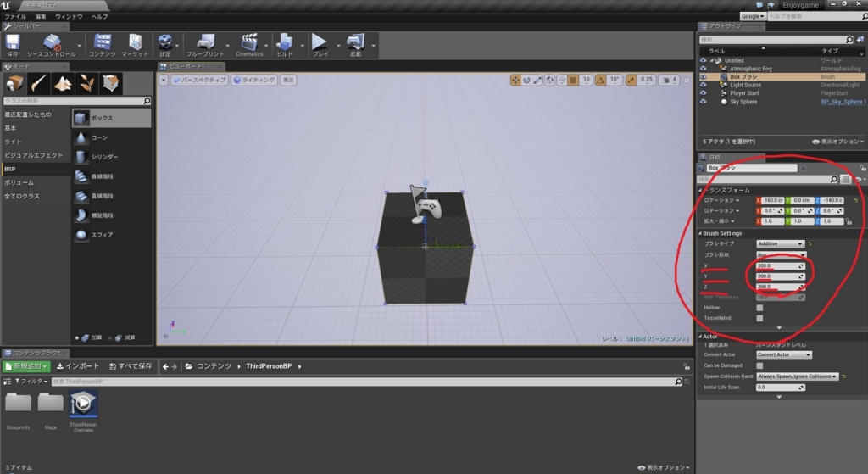
Task: Click the Save All button
Action: [131, 366]
